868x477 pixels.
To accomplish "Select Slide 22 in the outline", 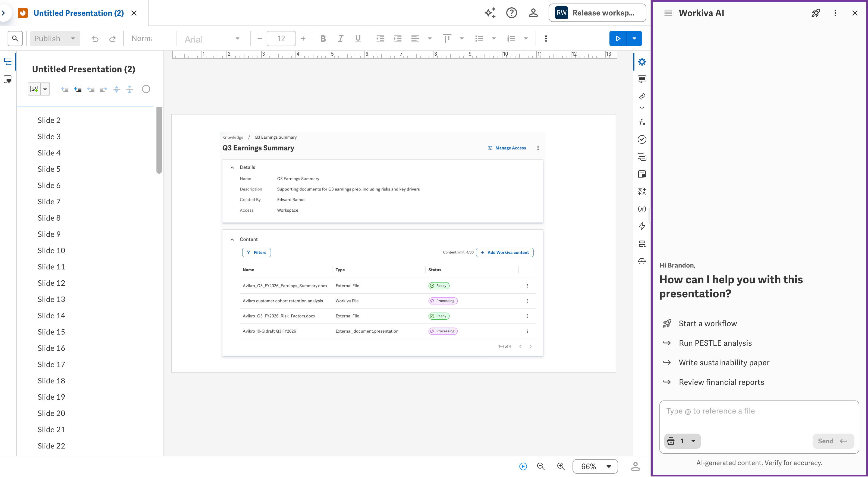I will pos(51,446).
